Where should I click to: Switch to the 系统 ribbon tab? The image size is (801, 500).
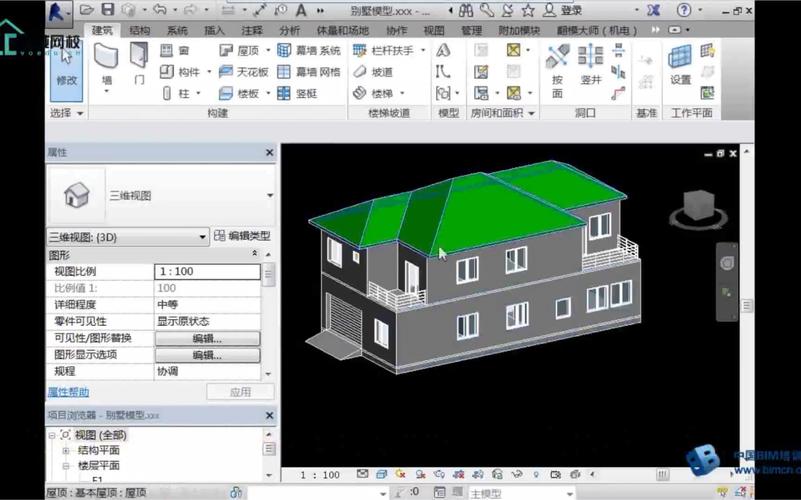177,30
